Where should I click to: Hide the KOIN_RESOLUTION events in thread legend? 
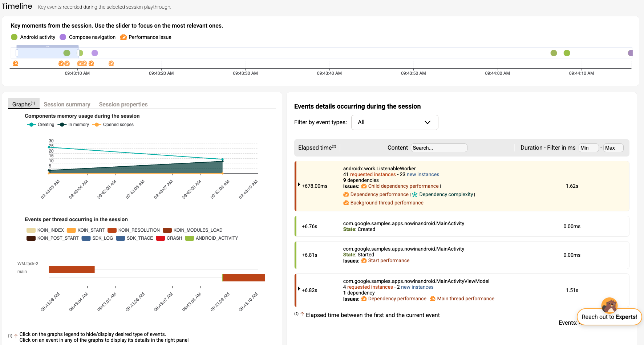(134, 230)
